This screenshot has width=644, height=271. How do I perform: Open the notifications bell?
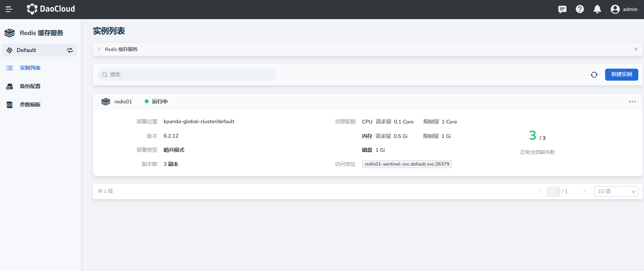tap(597, 9)
